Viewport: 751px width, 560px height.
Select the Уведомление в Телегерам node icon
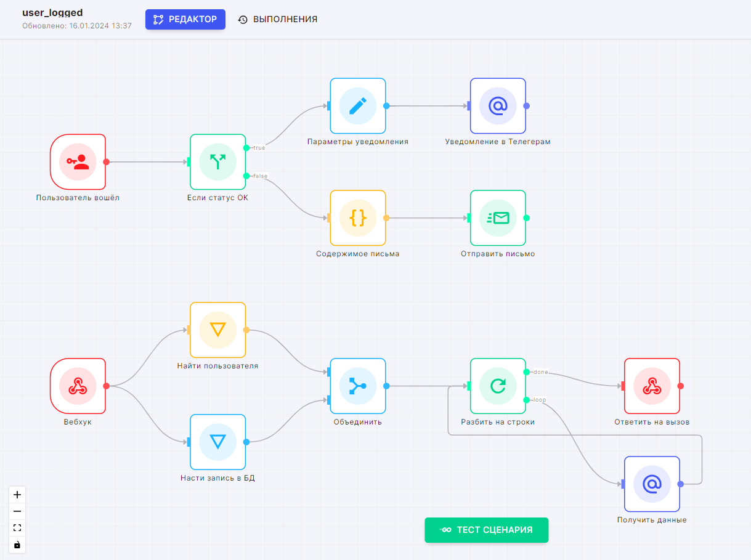pyautogui.click(x=498, y=106)
